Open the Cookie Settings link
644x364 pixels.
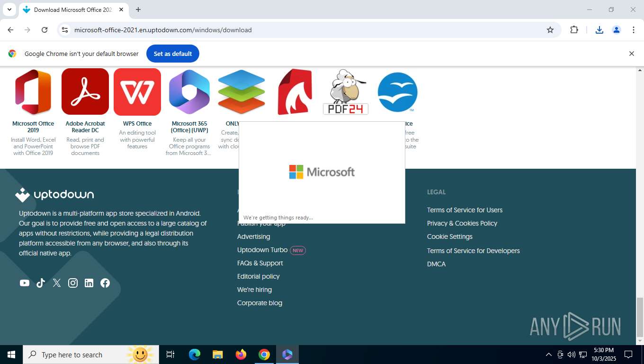(x=450, y=237)
